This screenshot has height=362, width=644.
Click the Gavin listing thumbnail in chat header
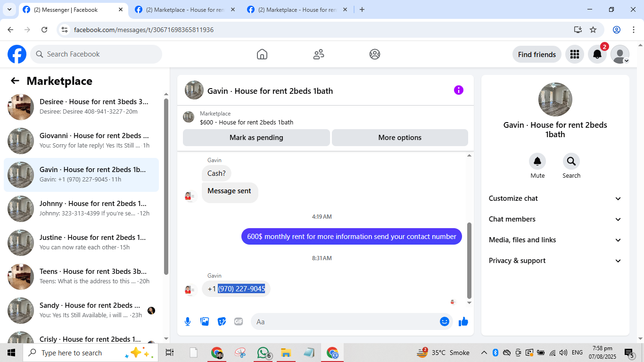[194, 90]
